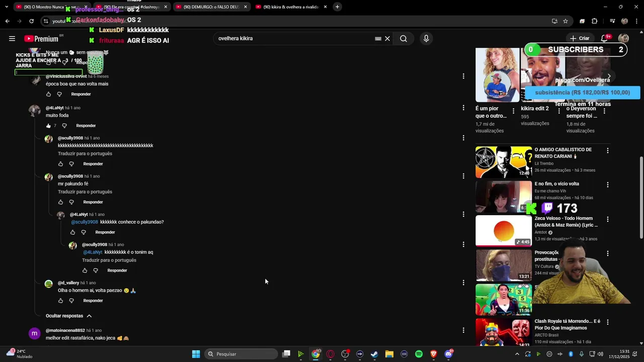Image resolution: width=644 pixels, height=362 pixels.
Task: Open the YouTube account avatar menu
Action: click(x=623, y=39)
